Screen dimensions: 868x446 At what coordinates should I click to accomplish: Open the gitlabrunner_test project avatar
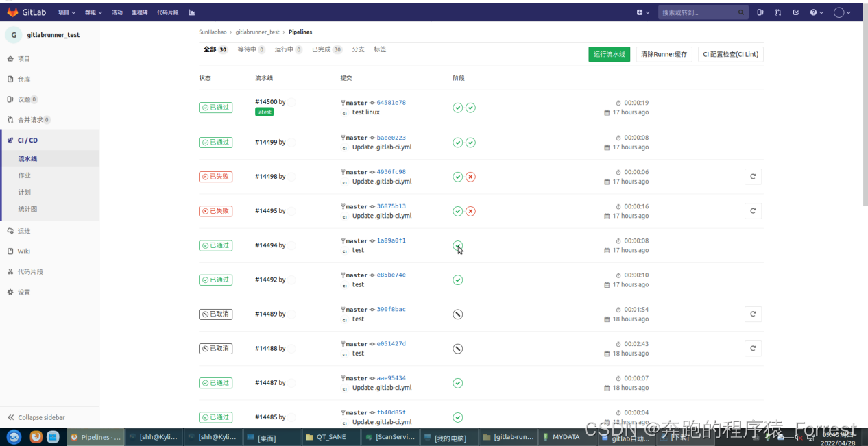[x=14, y=34]
